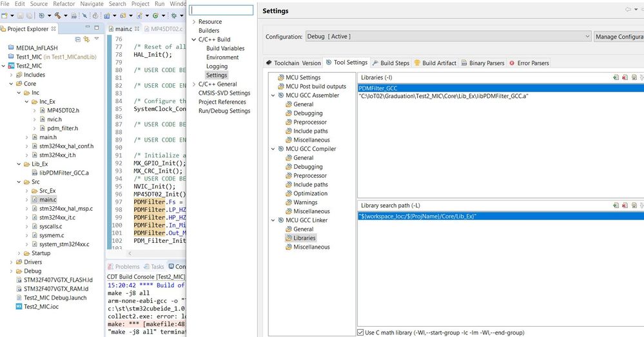Click the Manage Configurations button

[619, 37]
